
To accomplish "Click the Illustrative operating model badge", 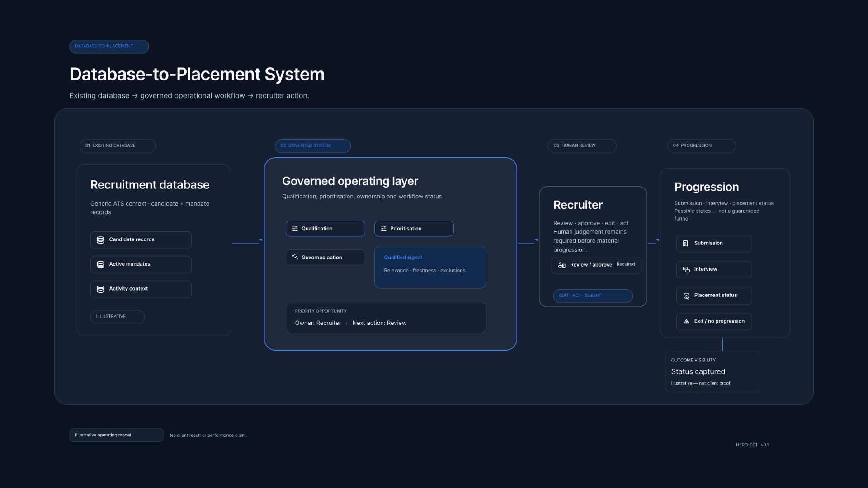I will (x=116, y=435).
